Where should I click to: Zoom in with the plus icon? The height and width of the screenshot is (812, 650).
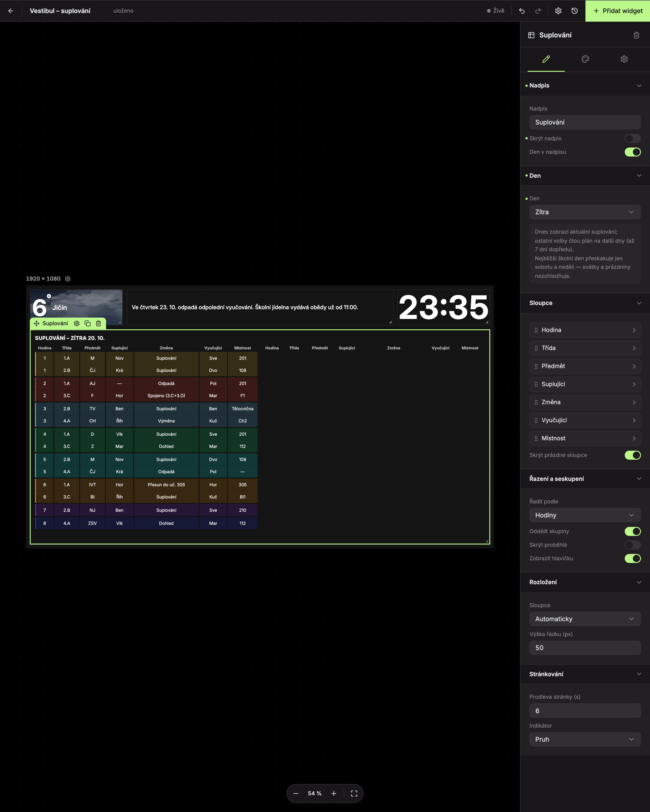[334, 794]
